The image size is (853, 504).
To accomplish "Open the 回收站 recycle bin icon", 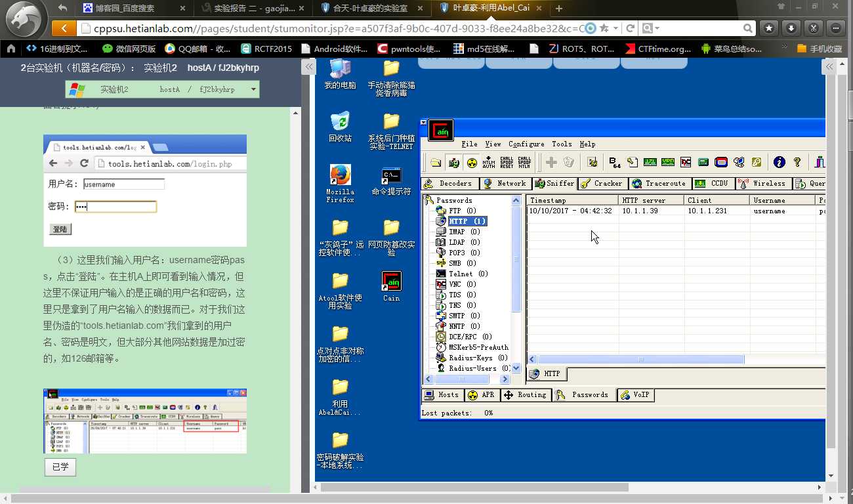I will click(340, 127).
